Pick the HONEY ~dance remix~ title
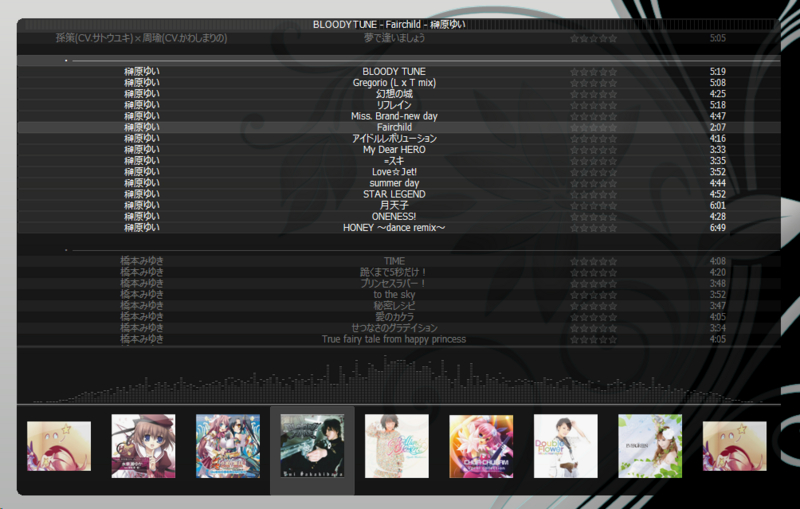This screenshot has width=800, height=509. coord(394,228)
